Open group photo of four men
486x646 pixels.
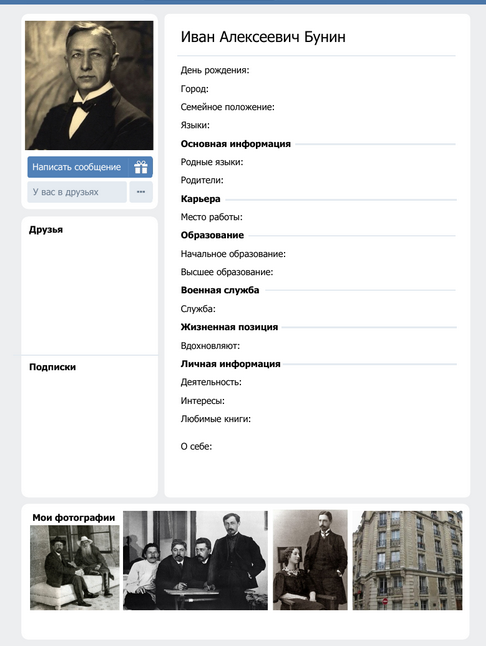195,560
